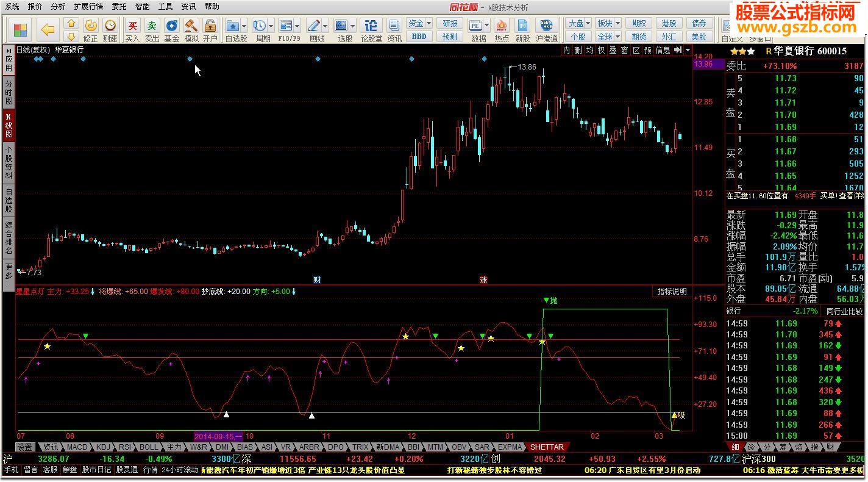This screenshot has width=868, height=482.
Task: Toggle the 均 moving average option
Action: tap(590, 50)
